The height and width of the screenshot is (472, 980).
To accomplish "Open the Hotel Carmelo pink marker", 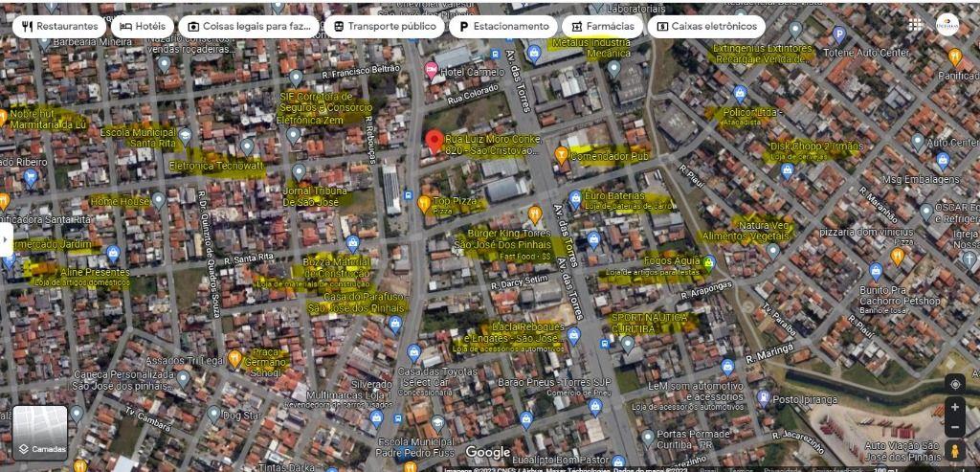I will (432, 69).
